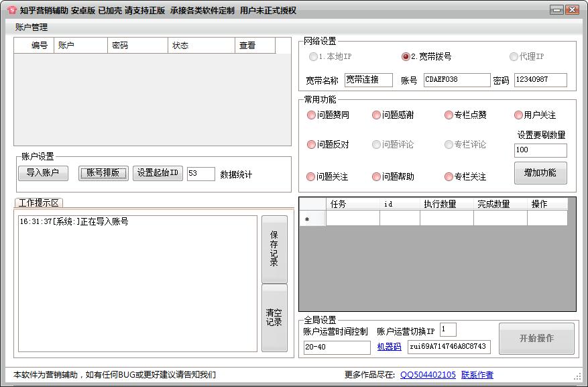Click the 联系作者 link
Screen dimensions: 588x387
(x=477, y=375)
